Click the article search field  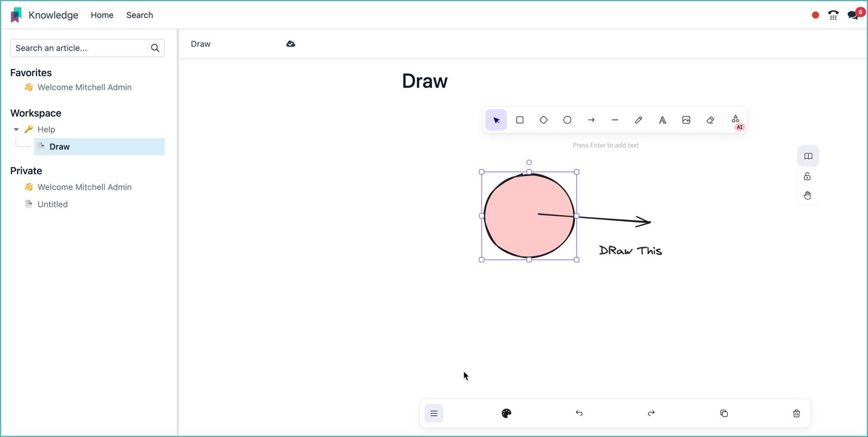tap(87, 48)
